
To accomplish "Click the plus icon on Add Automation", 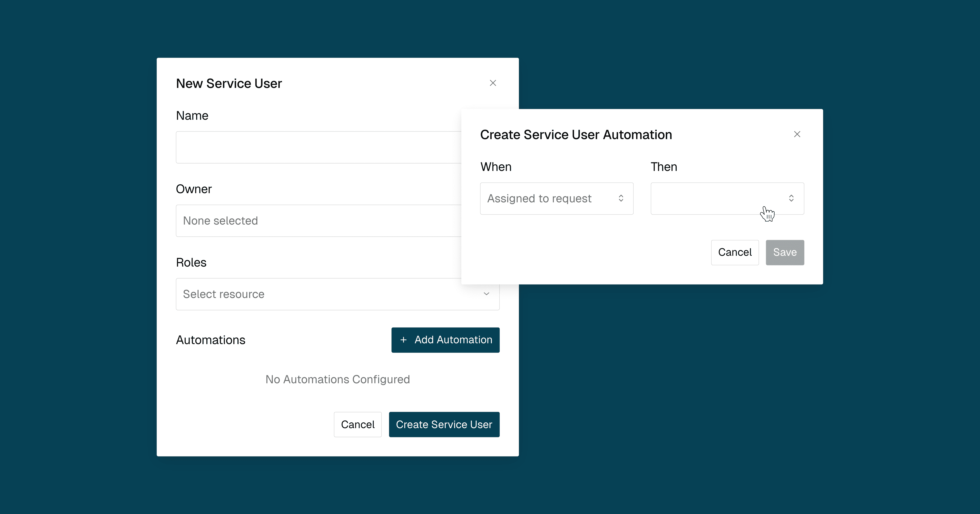I will pyautogui.click(x=403, y=340).
